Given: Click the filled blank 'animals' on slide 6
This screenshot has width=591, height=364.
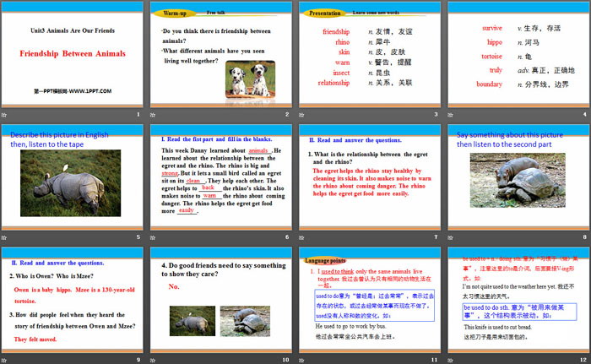Looking at the screenshot, I should pyautogui.click(x=262, y=149).
